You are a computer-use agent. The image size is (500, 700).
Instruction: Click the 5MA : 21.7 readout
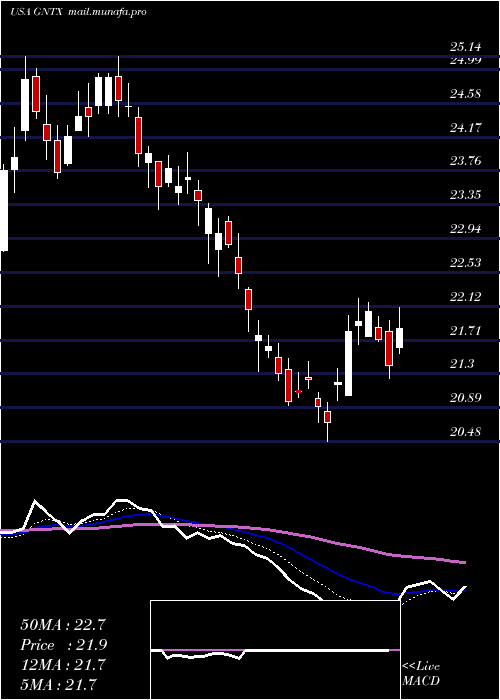(x=58, y=684)
